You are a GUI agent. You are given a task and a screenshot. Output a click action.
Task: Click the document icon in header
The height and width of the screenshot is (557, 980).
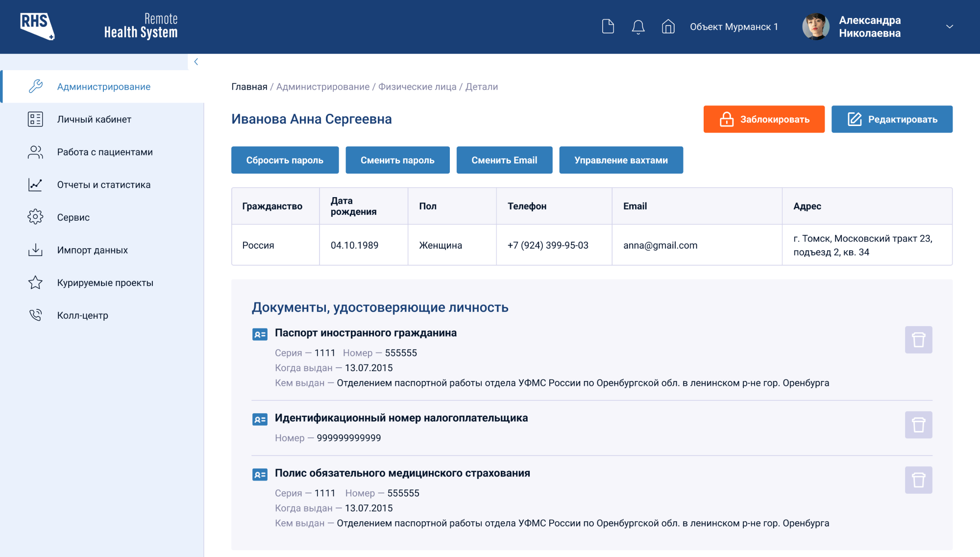[x=608, y=26]
